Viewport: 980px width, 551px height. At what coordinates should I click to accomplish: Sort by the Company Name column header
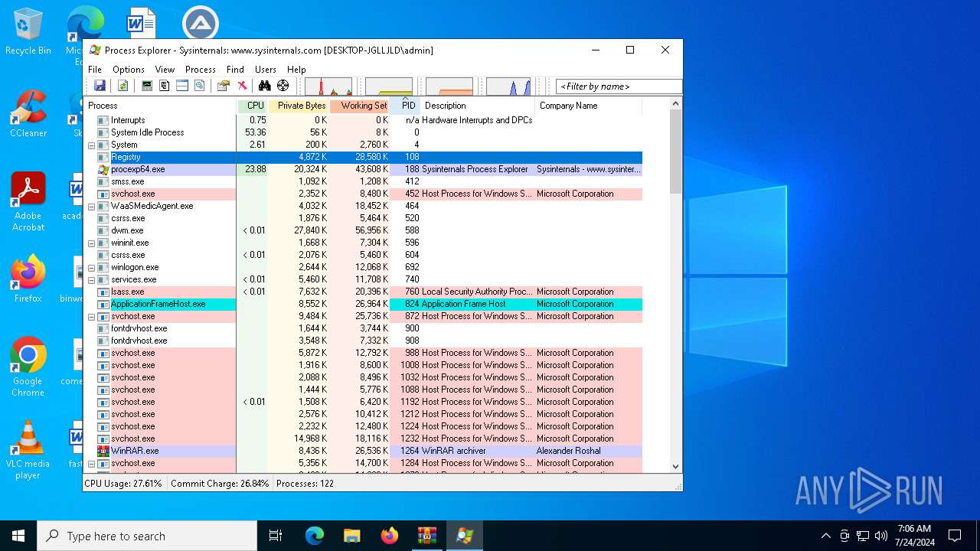tap(588, 106)
